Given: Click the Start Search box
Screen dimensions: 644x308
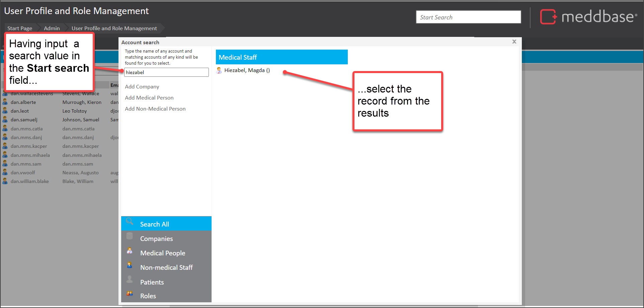Looking at the screenshot, I should pos(468,17).
